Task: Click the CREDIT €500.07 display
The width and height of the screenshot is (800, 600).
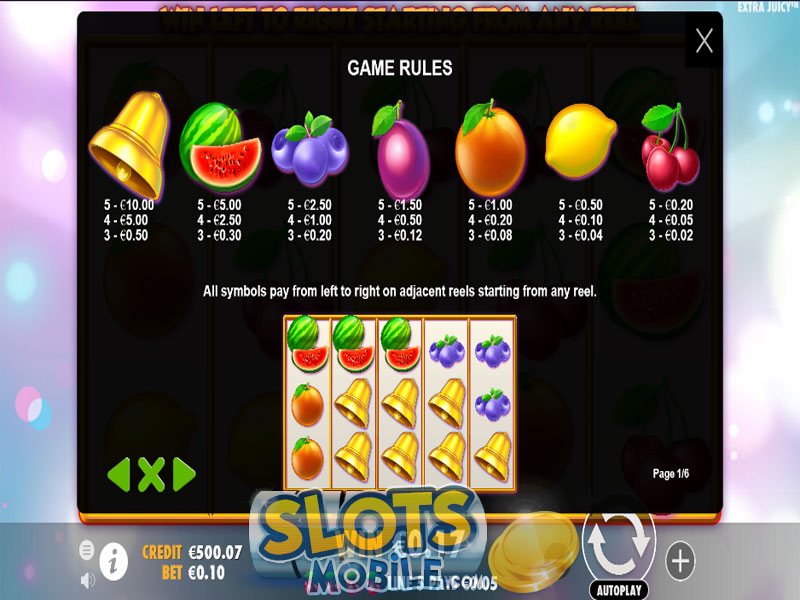Action: tap(192, 552)
